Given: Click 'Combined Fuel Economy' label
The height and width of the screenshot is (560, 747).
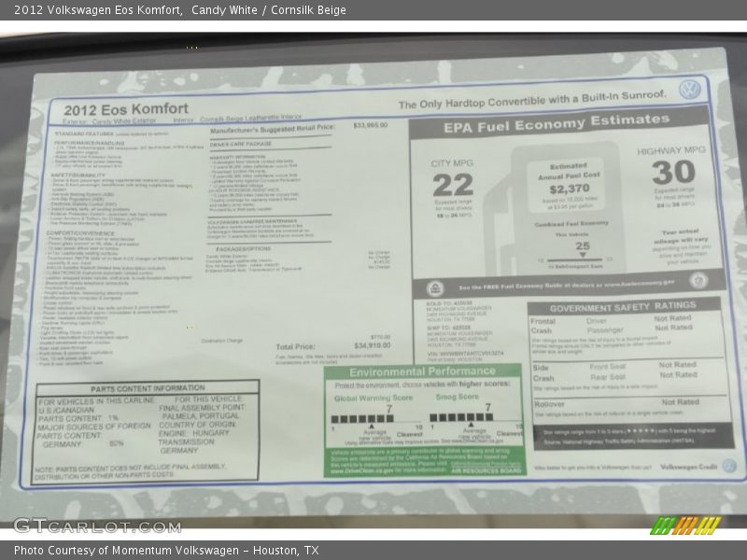Looking at the screenshot, I should tap(571, 223).
